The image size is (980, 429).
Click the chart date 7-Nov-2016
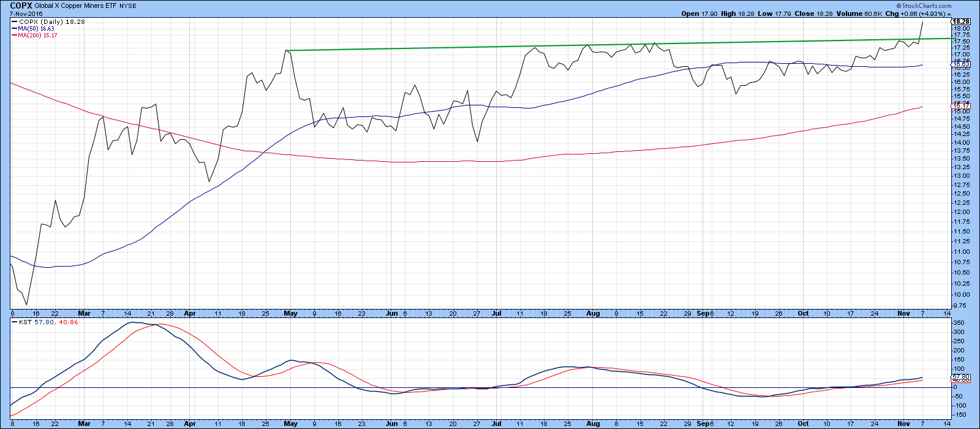(x=26, y=13)
